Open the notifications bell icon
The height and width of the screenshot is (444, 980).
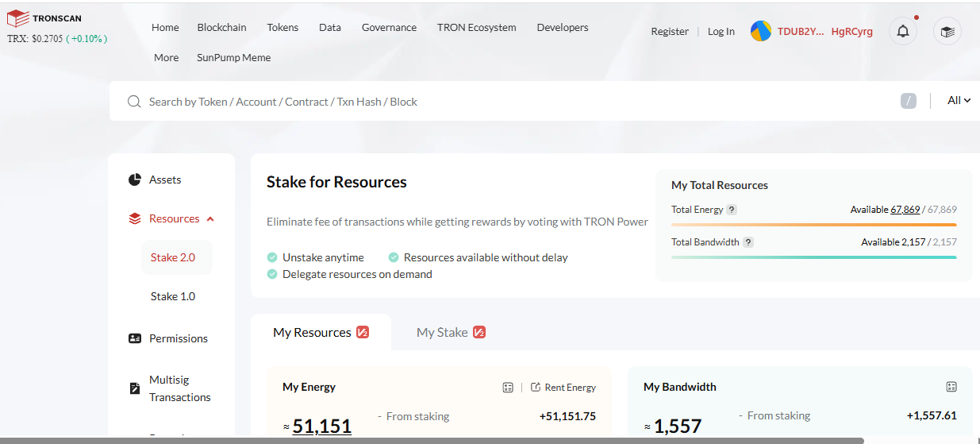(903, 31)
